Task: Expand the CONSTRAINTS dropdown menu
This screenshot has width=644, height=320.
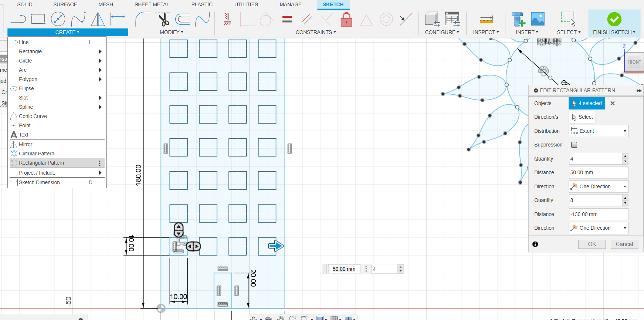Action: coord(316,32)
